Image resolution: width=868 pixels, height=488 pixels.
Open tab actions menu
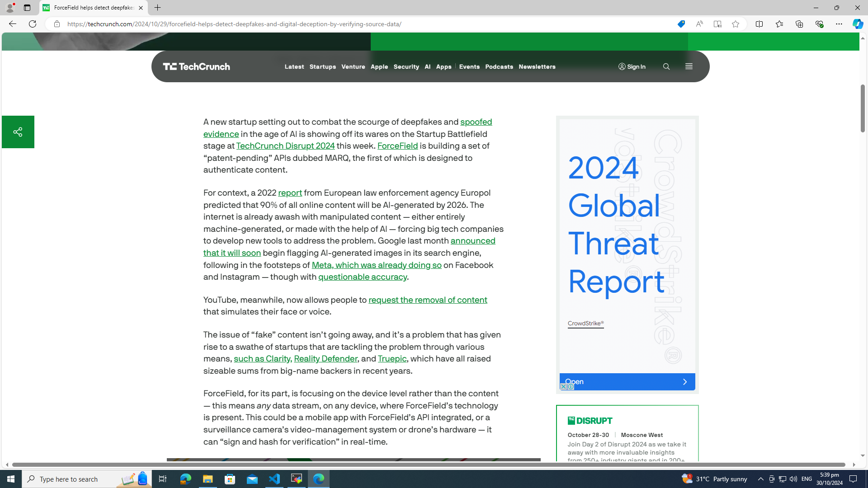(27, 8)
